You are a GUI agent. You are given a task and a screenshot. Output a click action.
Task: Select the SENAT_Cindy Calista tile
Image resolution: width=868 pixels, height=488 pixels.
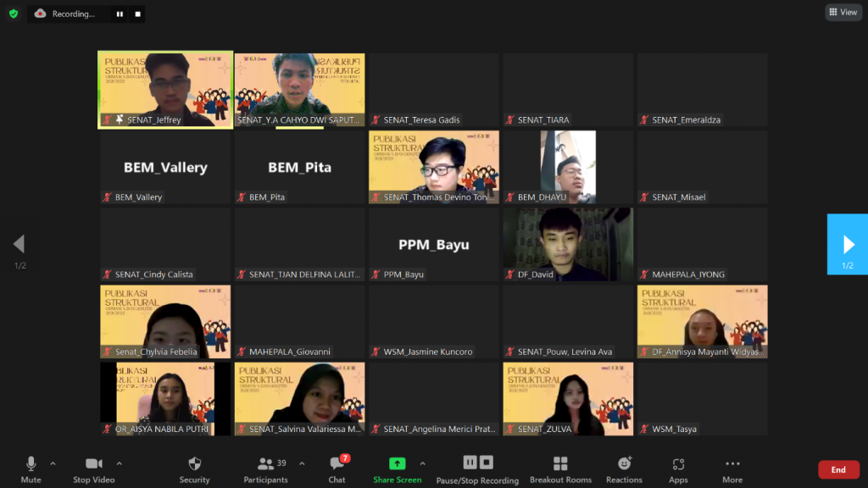click(x=165, y=245)
